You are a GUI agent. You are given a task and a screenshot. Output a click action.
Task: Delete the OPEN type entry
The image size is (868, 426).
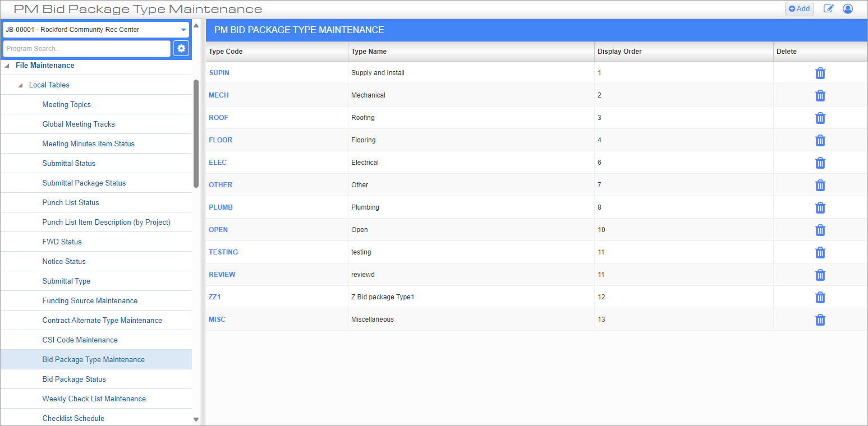click(820, 230)
